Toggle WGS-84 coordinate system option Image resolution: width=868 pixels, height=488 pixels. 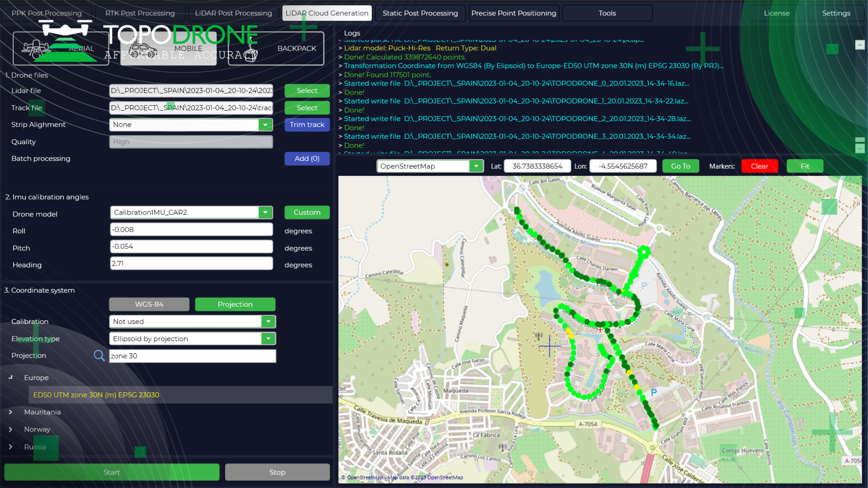click(x=149, y=305)
